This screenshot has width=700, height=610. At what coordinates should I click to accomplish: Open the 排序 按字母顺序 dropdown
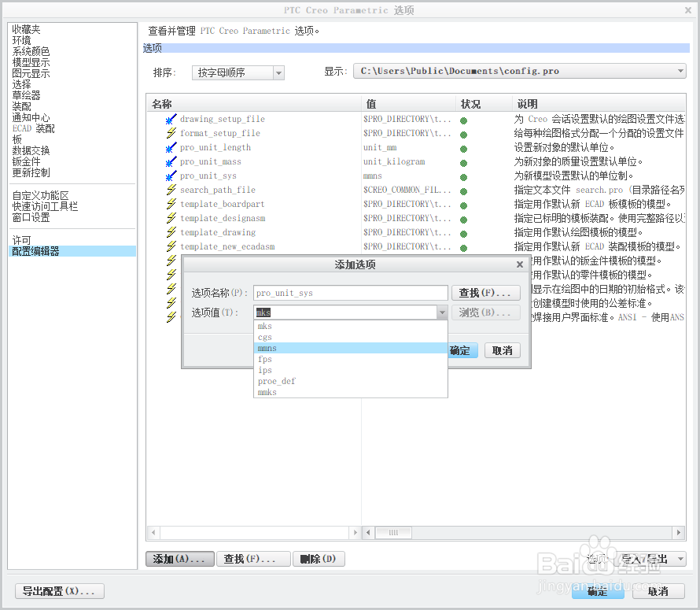[278, 73]
